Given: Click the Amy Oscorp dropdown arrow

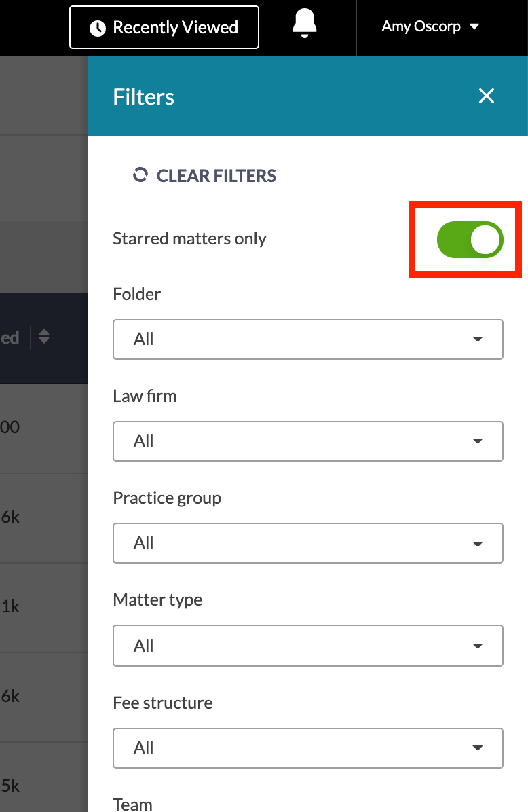Looking at the screenshot, I should click(x=474, y=26).
